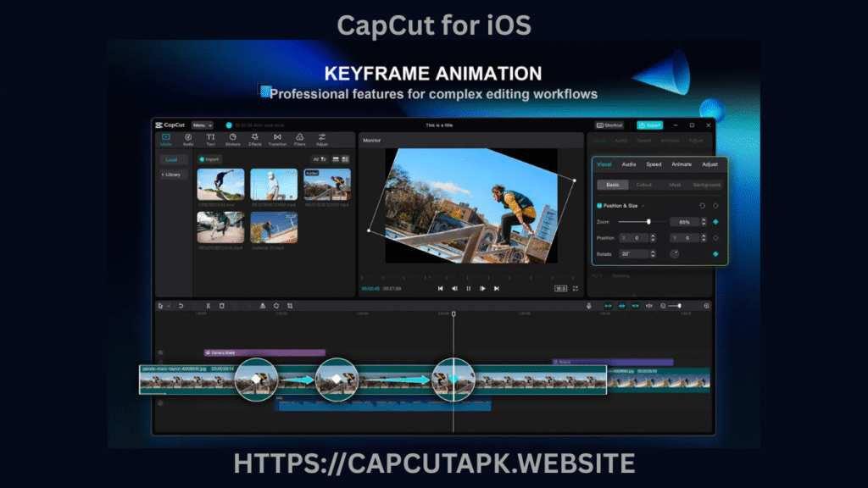Switch to the Adjust tab in properties panel
The height and width of the screenshot is (488, 868).
coord(709,164)
